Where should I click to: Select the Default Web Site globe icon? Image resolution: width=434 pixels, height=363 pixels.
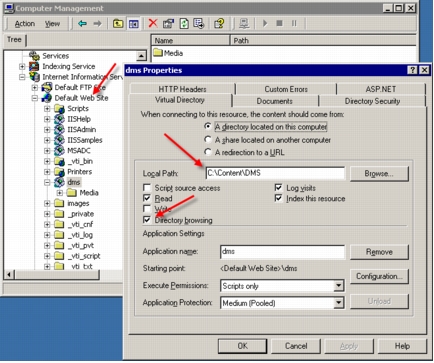(x=46, y=98)
